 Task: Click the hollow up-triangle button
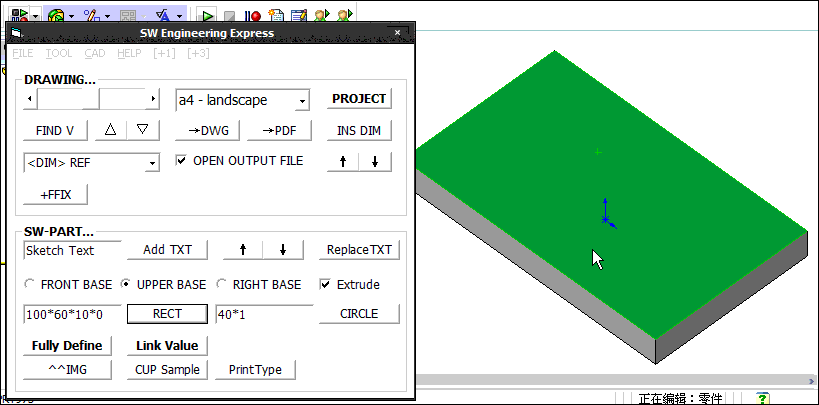(110, 130)
